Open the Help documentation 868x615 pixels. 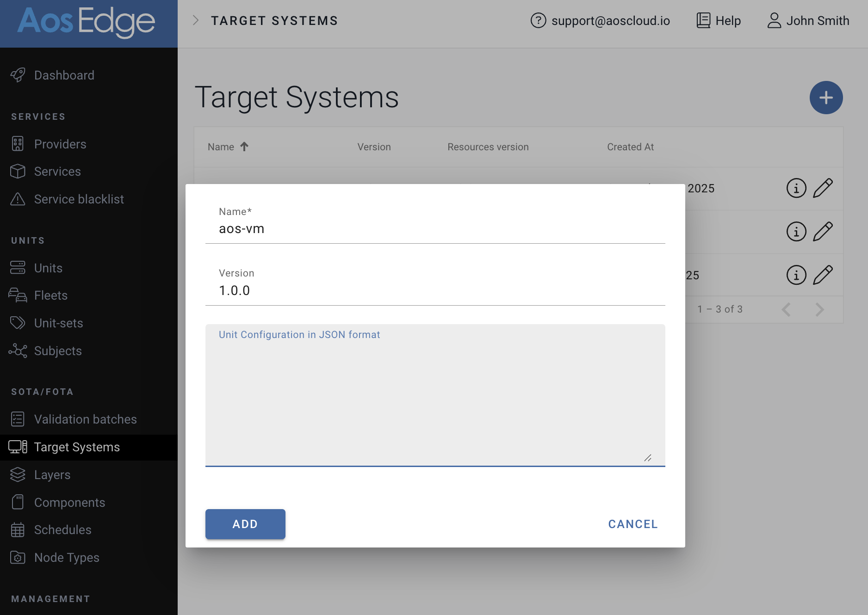pyautogui.click(x=719, y=21)
